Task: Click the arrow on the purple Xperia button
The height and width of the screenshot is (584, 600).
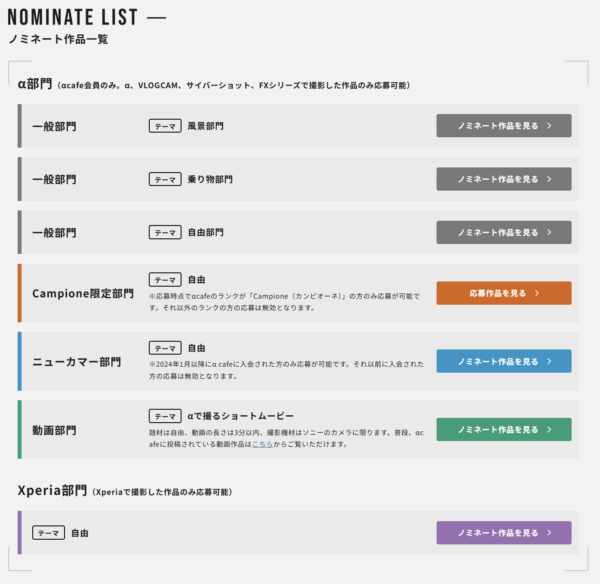Action: click(549, 533)
